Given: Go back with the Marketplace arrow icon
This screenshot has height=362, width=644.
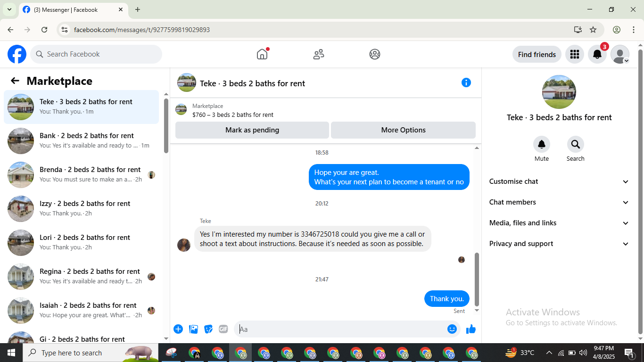Looking at the screenshot, I should pyautogui.click(x=15, y=81).
